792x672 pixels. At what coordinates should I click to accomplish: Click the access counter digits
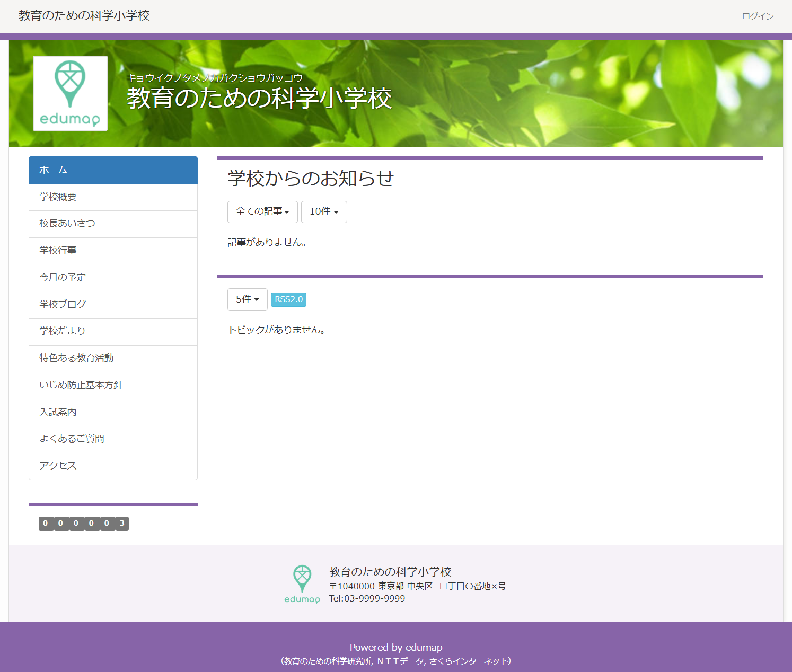coord(84,524)
